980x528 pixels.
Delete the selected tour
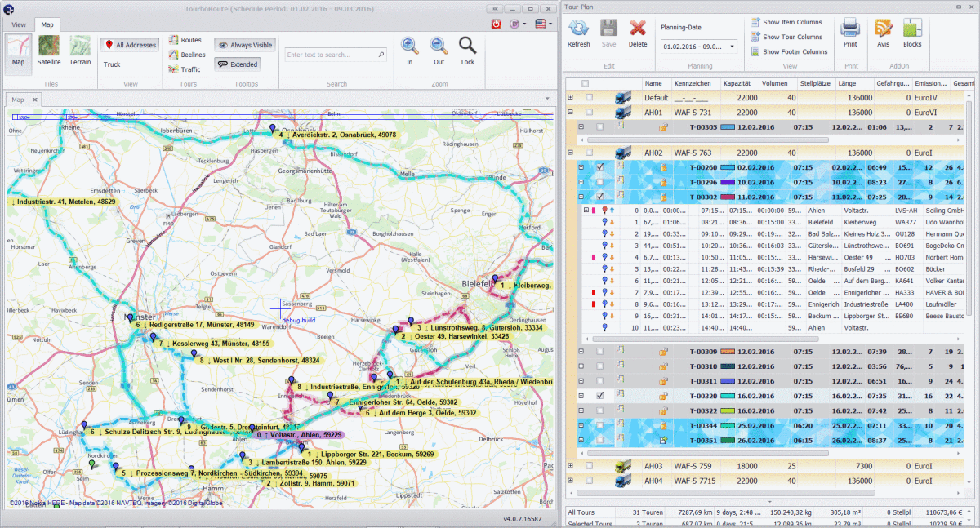(x=638, y=34)
